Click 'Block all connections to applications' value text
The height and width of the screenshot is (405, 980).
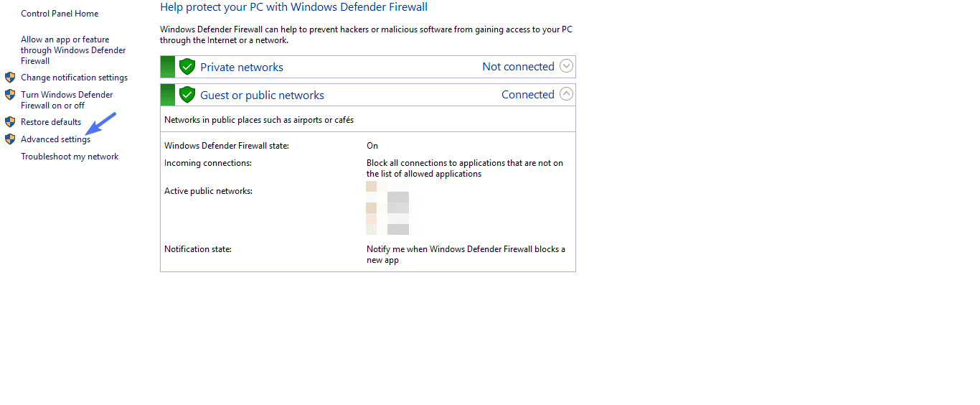pos(465,168)
